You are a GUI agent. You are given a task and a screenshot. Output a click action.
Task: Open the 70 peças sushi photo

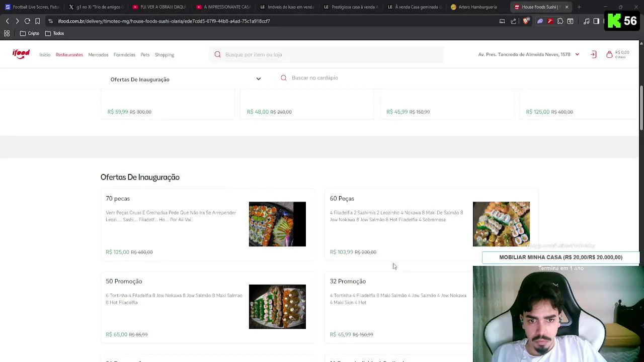tap(277, 224)
